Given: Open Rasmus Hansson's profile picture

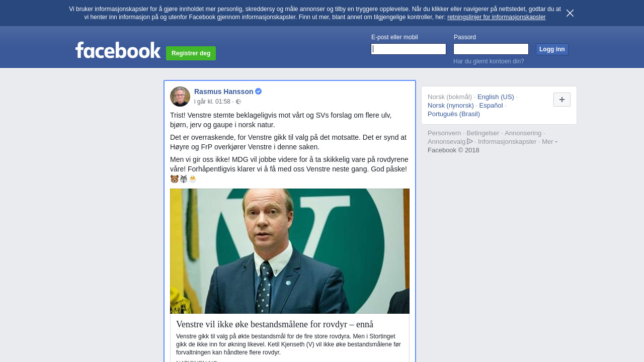Looking at the screenshot, I should [180, 97].
